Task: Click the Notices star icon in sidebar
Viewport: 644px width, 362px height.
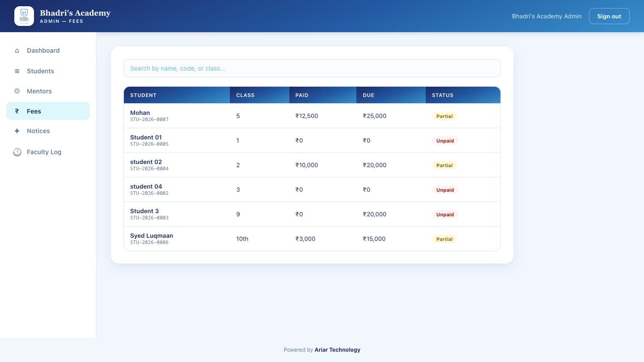Action: tap(17, 131)
